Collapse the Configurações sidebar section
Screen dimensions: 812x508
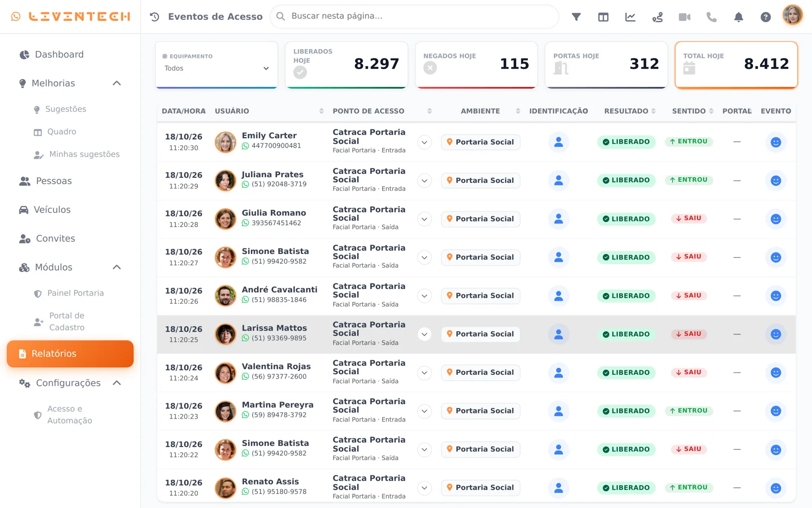(117, 383)
